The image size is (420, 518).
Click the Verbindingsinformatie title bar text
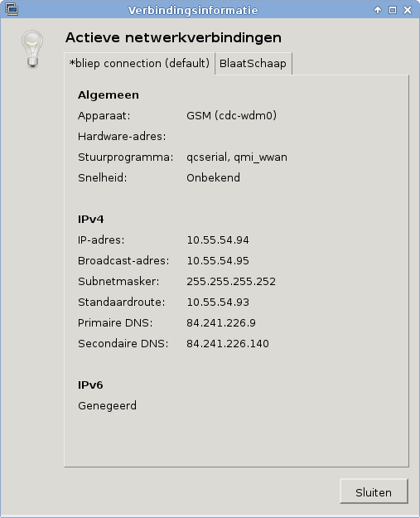click(193, 10)
